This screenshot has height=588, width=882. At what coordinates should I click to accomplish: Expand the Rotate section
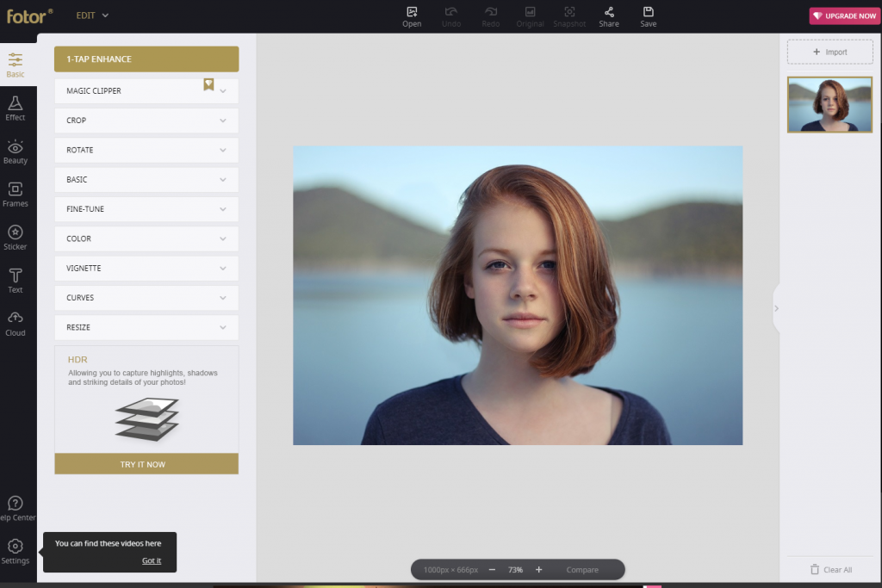(146, 150)
